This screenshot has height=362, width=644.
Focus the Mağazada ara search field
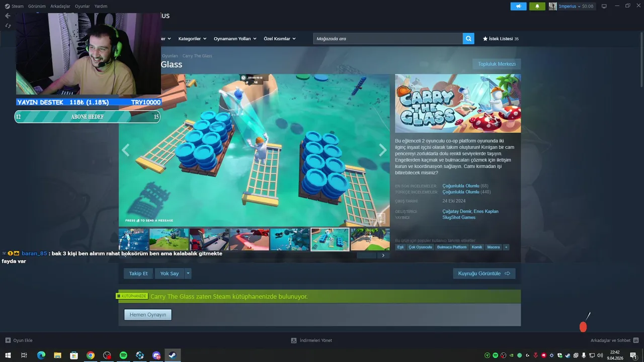pyautogui.click(x=388, y=39)
